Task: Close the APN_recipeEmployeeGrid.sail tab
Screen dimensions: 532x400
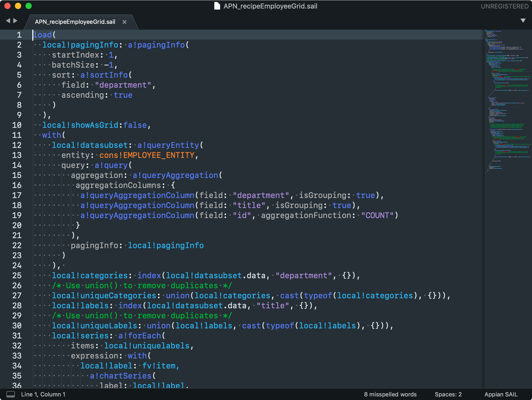Action: pos(124,22)
